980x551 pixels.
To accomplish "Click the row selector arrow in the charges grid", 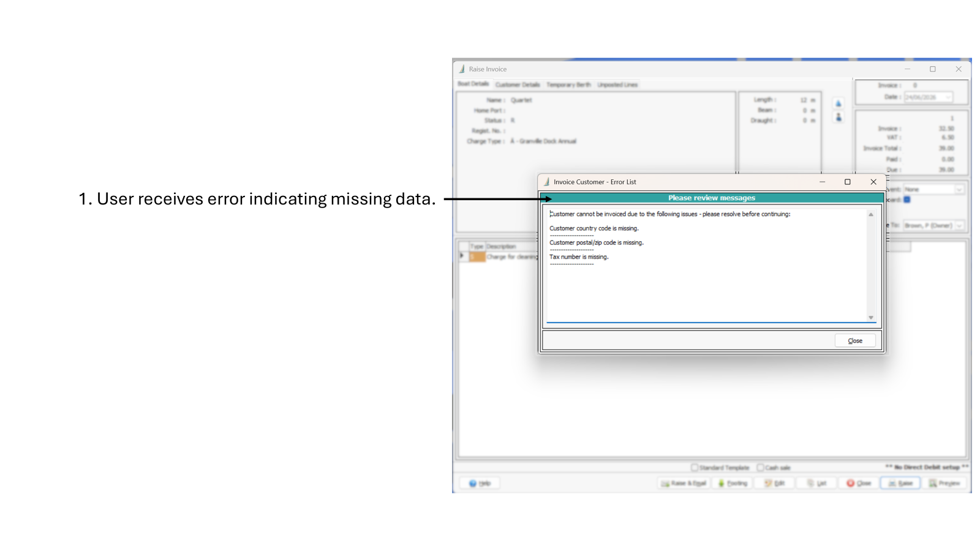I will coord(463,257).
